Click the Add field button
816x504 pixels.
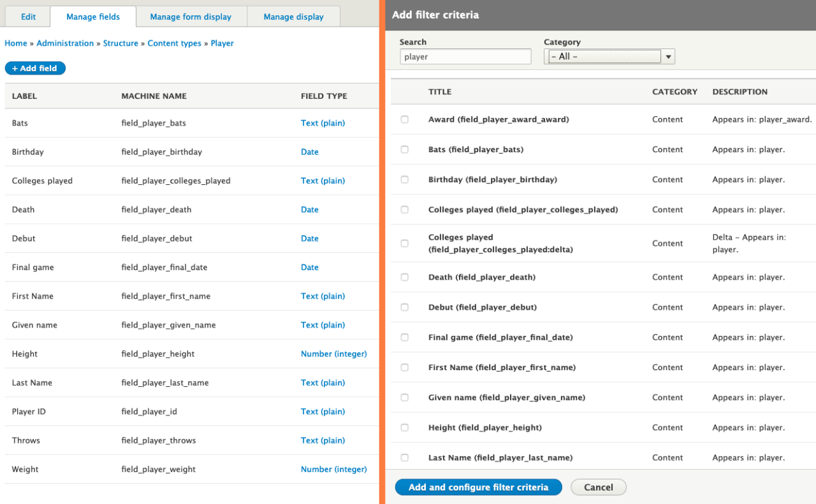pyautogui.click(x=35, y=68)
